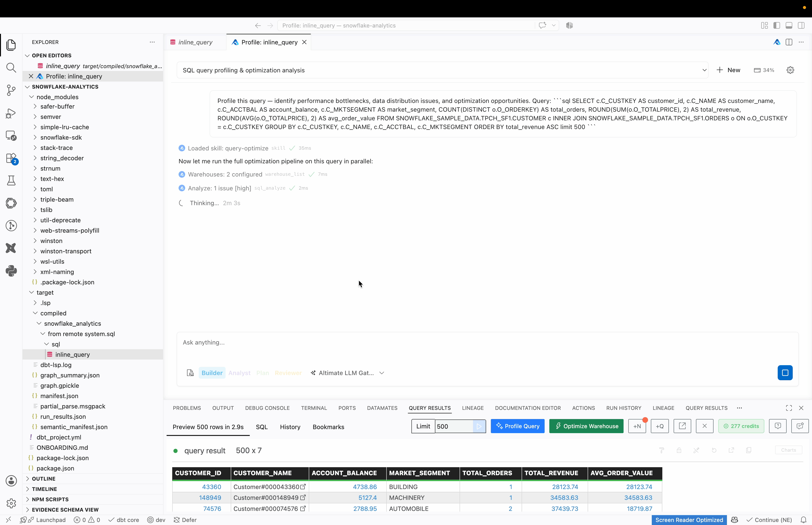The width and height of the screenshot is (812, 525).
Task: Open the Run and Debug view
Action: click(x=11, y=113)
